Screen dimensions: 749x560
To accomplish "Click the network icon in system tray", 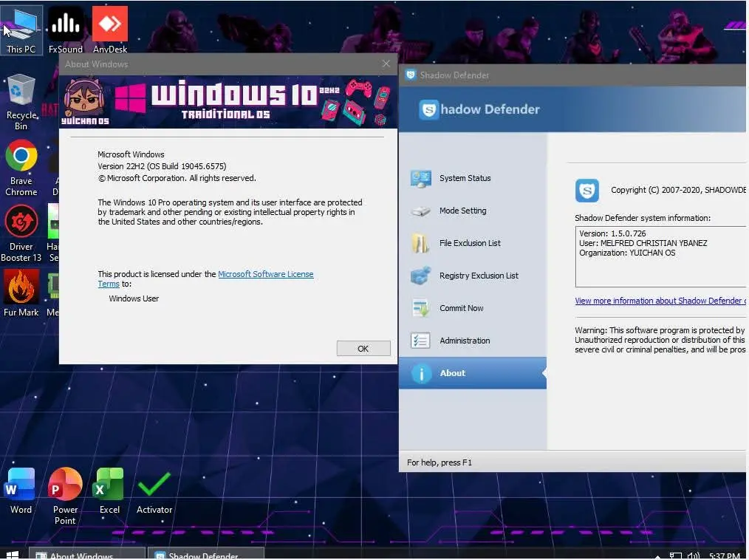I will pyautogui.click(x=675, y=556).
